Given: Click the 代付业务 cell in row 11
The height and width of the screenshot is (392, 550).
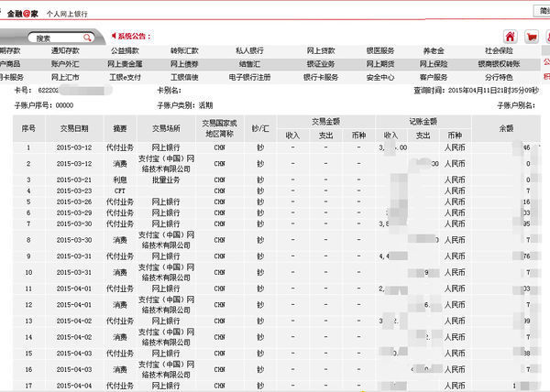Looking at the screenshot, I should 120,289.
